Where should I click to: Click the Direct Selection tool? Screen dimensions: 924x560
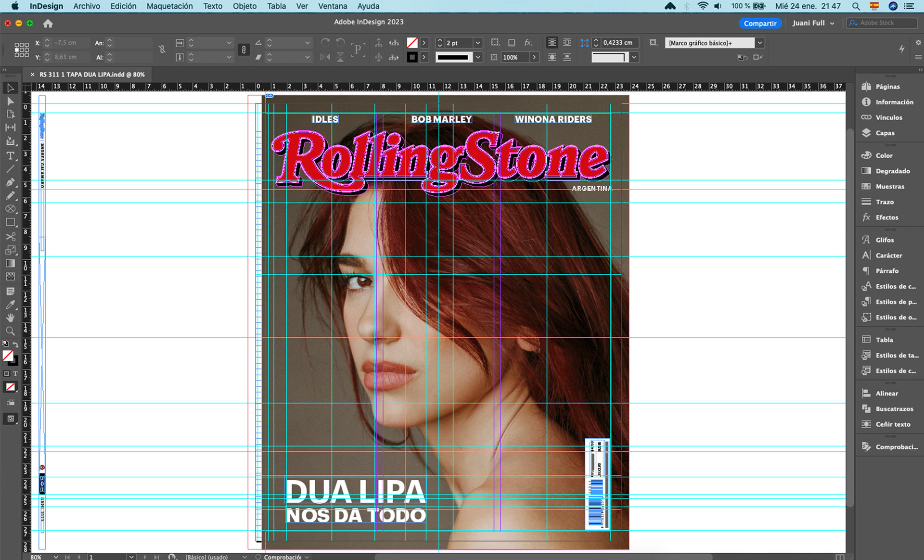pyautogui.click(x=10, y=101)
